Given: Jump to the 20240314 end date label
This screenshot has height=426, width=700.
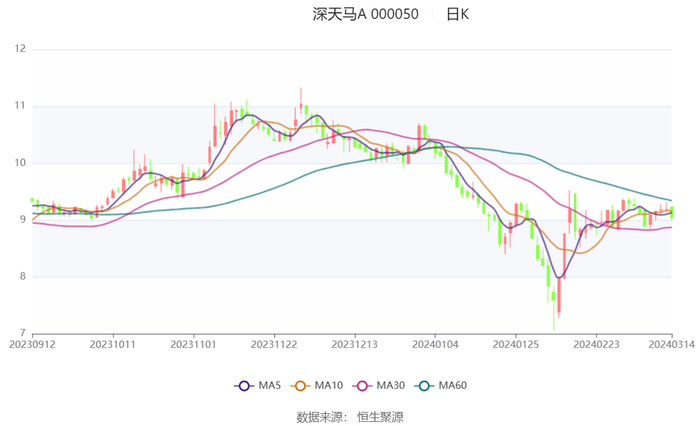Looking at the screenshot, I should click(x=672, y=343).
